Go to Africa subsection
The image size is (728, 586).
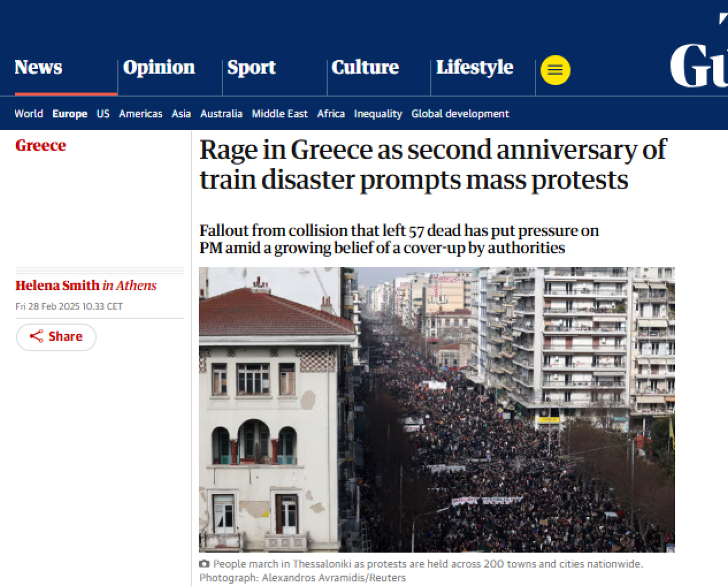click(331, 114)
